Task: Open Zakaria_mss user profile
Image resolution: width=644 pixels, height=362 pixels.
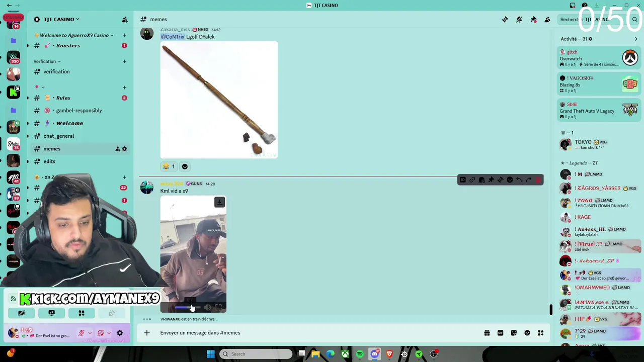Action: [175, 30]
